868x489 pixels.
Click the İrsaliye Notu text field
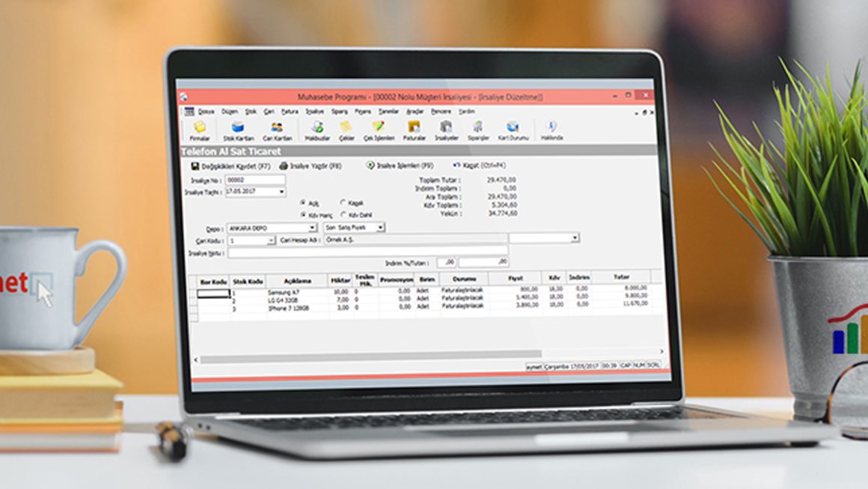pyautogui.click(x=367, y=252)
